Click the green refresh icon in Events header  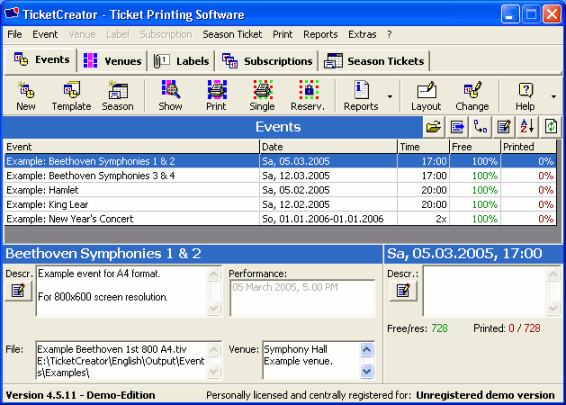(x=550, y=127)
